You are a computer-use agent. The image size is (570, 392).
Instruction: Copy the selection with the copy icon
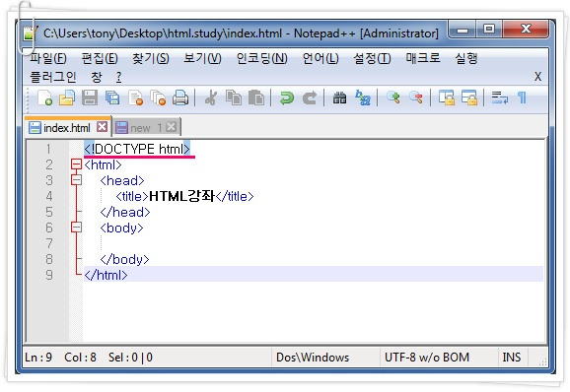point(234,98)
